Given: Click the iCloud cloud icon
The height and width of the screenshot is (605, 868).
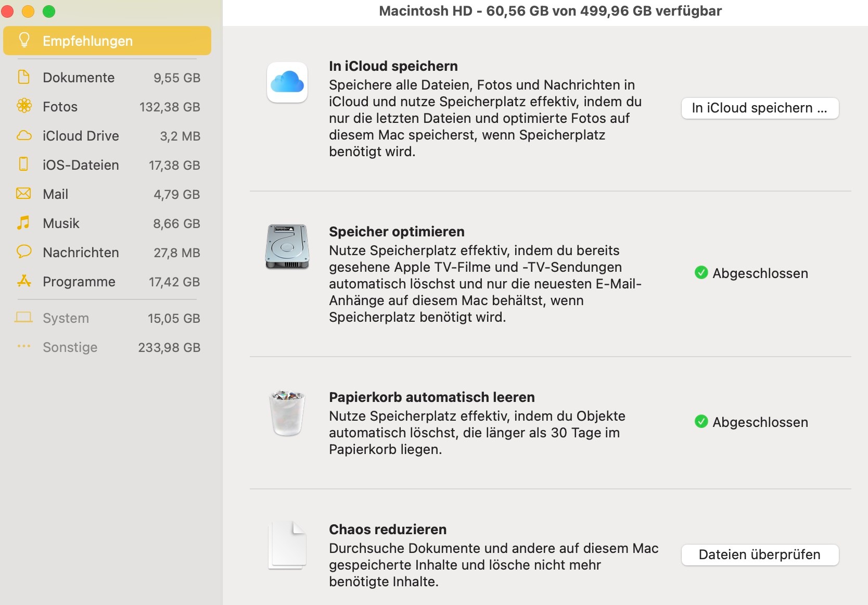Looking at the screenshot, I should pos(287,82).
